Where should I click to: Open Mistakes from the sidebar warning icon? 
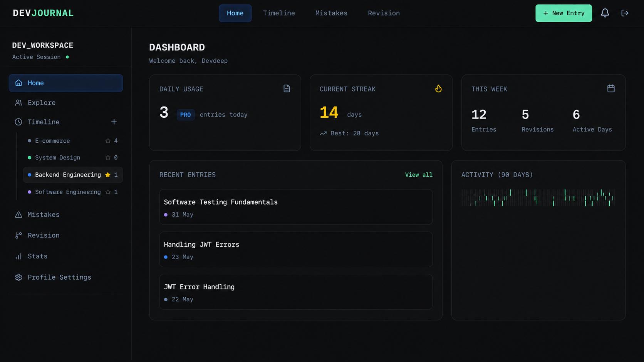pyautogui.click(x=18, y=215)
